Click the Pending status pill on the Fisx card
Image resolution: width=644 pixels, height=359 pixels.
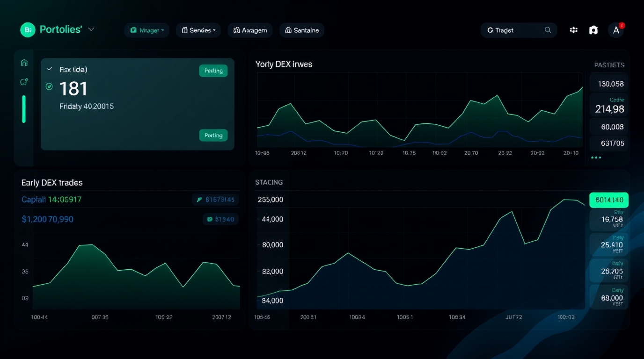213,71
